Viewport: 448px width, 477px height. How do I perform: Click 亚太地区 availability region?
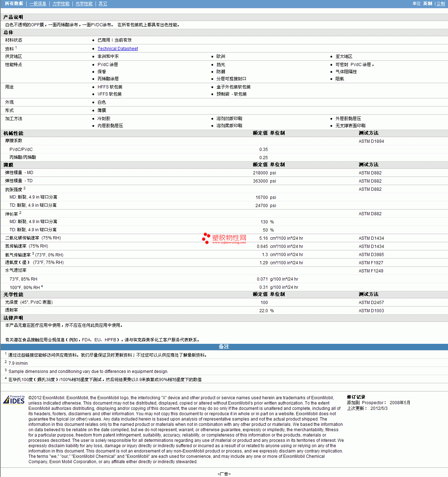coord(344,56)
